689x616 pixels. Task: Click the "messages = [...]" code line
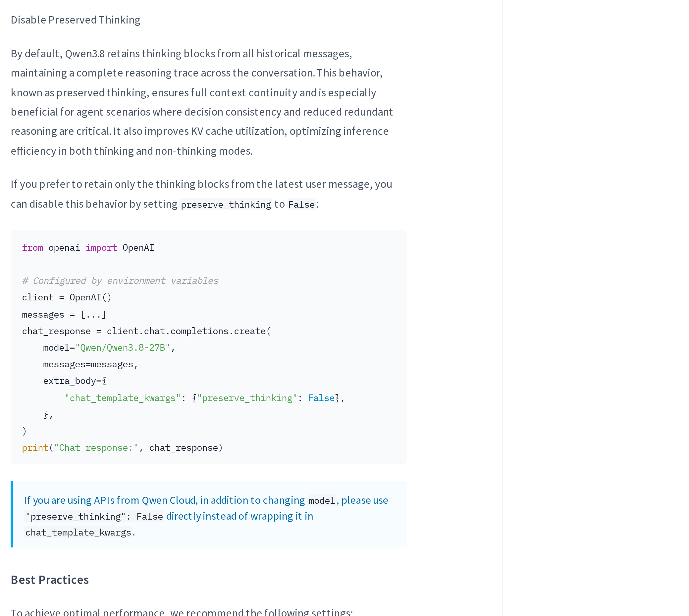point(64,315)
